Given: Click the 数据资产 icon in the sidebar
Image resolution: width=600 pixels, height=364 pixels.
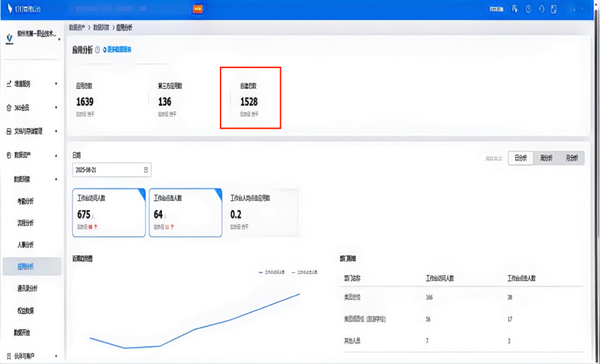Looking at the screenshot, I should coord(9,155).
